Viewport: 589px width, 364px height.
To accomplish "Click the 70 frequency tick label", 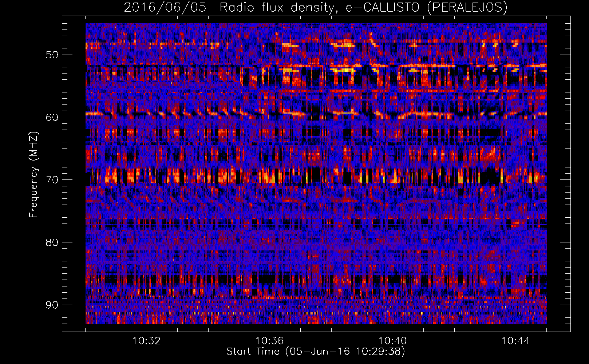I will coord(52,180).
